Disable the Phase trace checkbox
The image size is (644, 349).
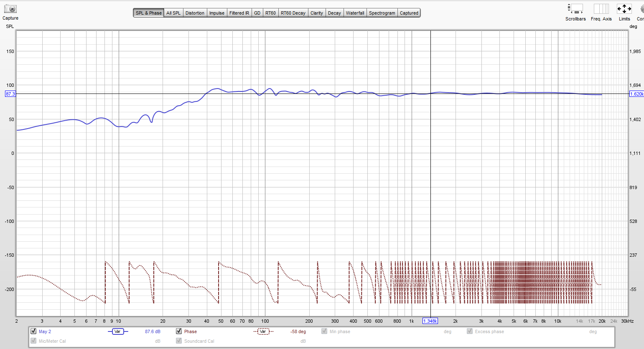click(x=178, y=331)
